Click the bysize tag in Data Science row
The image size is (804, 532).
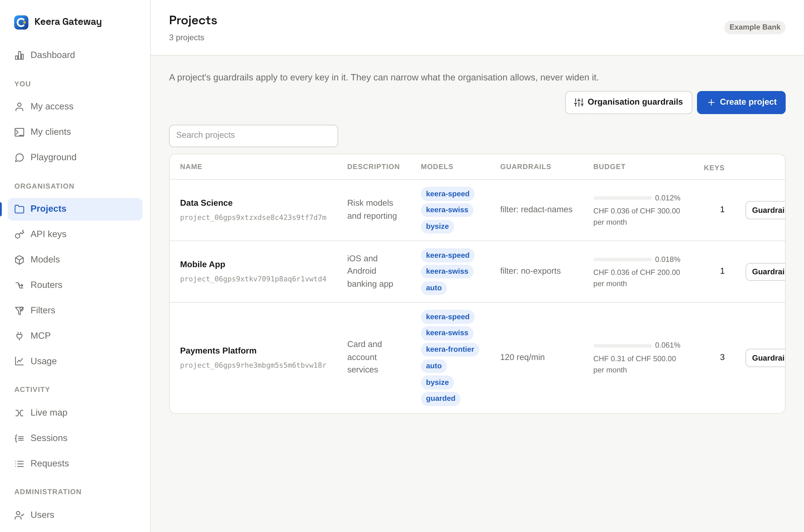pos(437,227)
